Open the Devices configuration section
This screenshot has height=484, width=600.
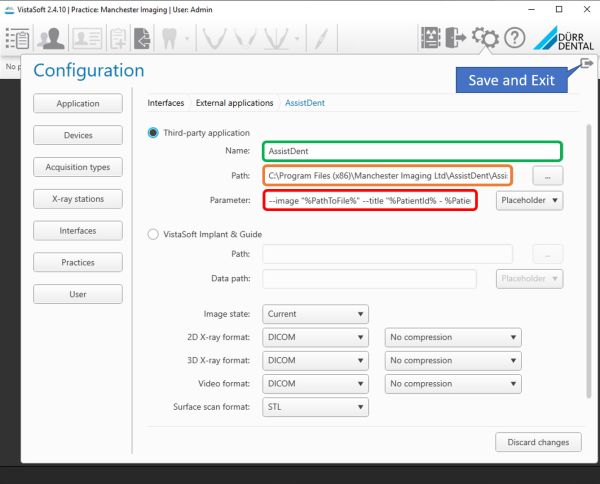78,135
